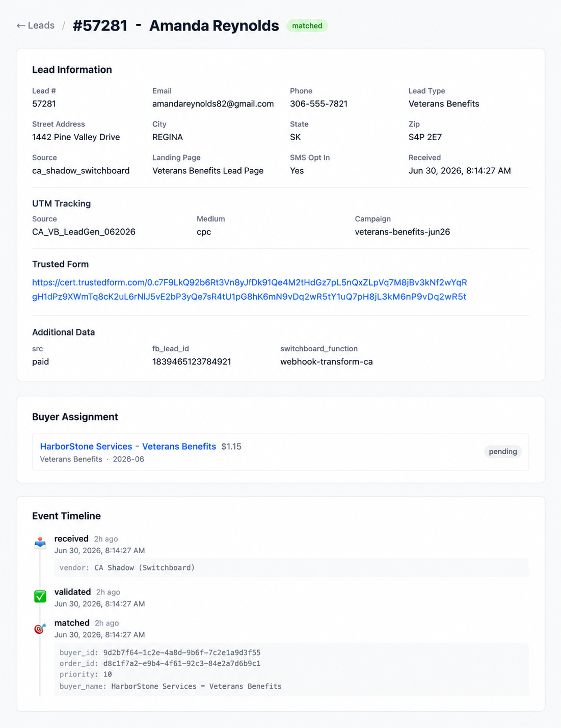Open the TrustedForm certificate URL

coord(250,290)
